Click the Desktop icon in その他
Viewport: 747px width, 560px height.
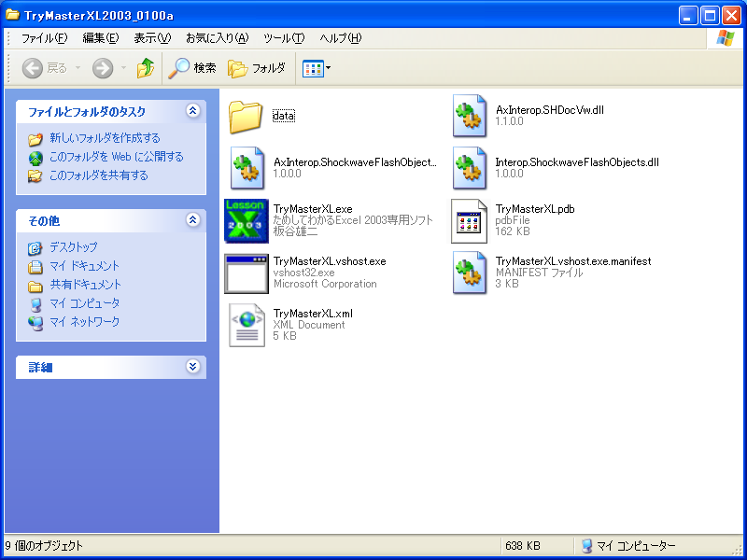(x=35, y=248)
